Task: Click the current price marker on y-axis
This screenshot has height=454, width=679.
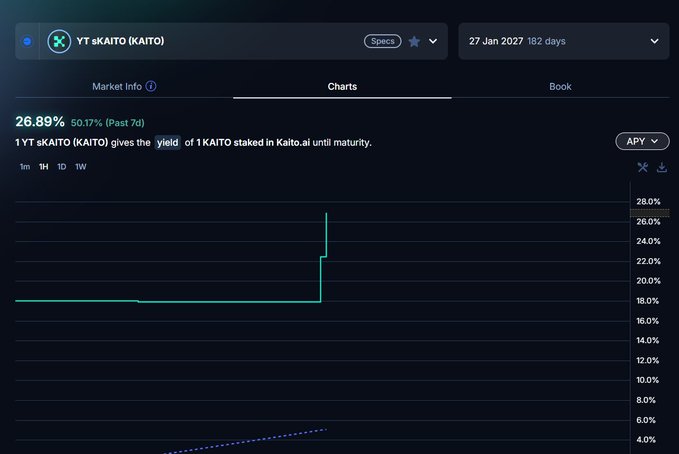Action: [x=649, y=213]
